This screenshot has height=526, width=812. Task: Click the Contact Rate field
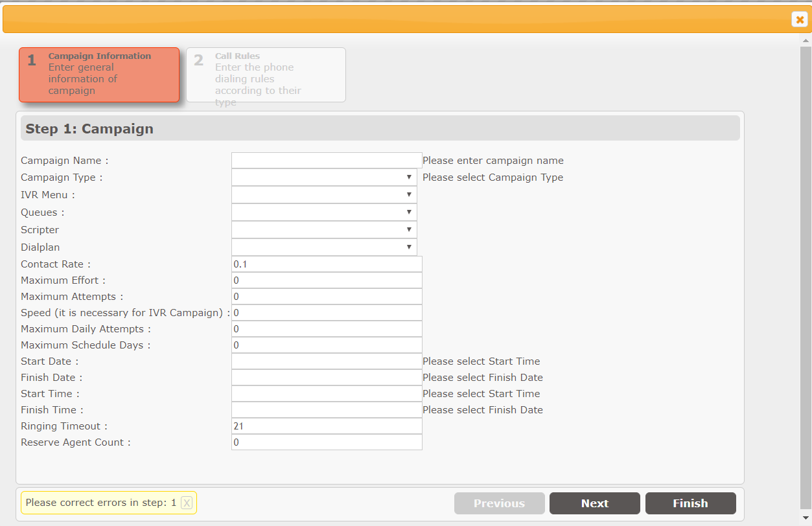pos(327,264)
